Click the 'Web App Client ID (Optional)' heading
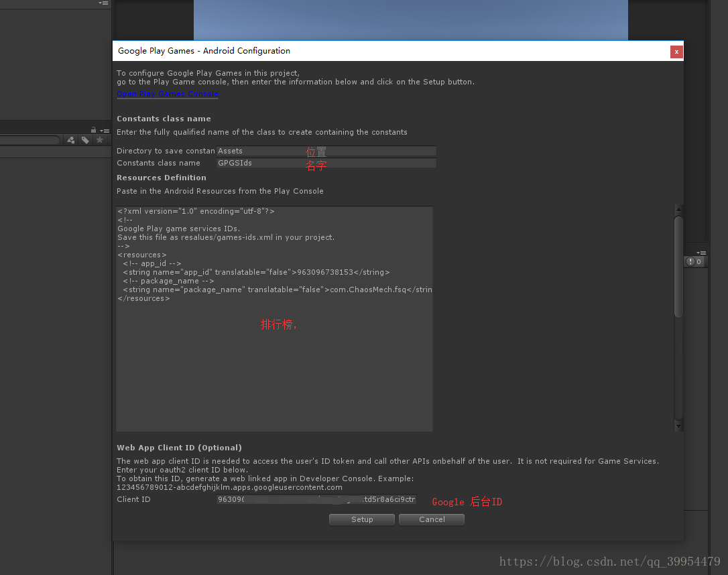This screenshot has width=728, height=575. coord(179,448)
